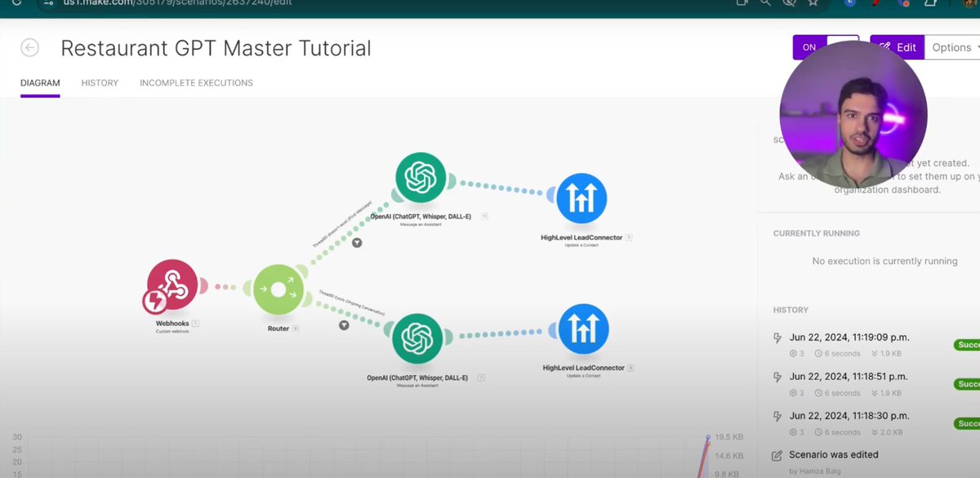Click the edit icon beside Scenario was edited
980x478 pixels.
point(777,455)
